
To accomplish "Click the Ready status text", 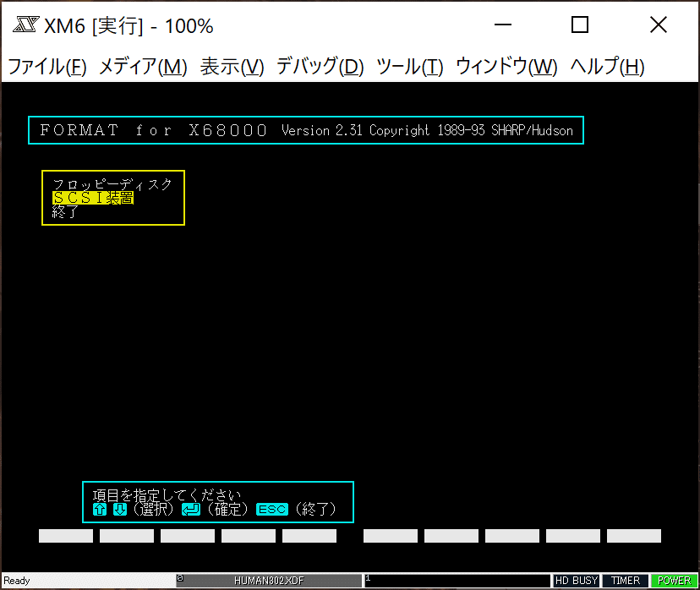I will click(17, 581).
